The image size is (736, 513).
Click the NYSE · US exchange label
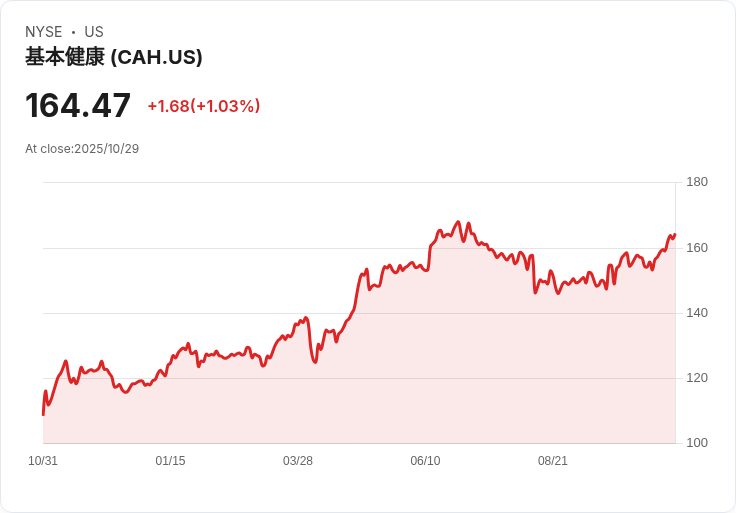click(64, 32)
